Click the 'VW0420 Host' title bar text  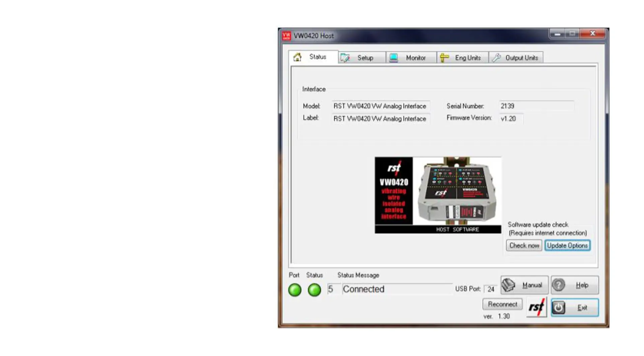pos(314,36)
